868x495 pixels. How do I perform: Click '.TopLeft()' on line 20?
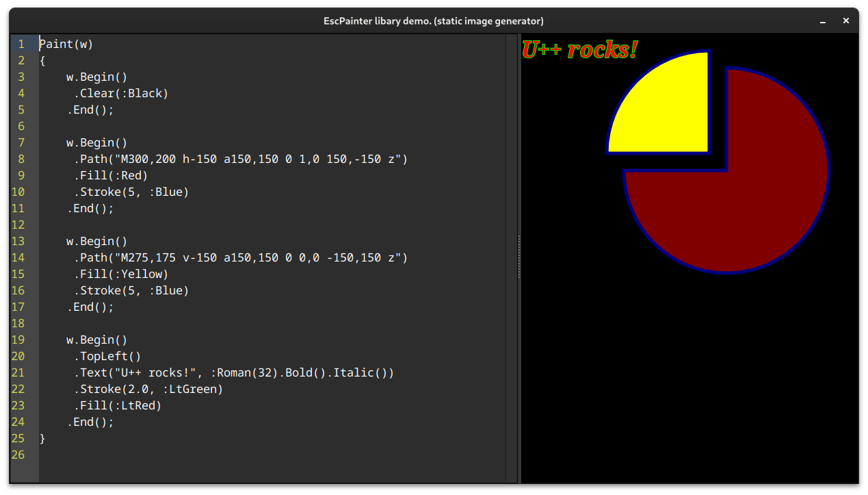point(107,356)
